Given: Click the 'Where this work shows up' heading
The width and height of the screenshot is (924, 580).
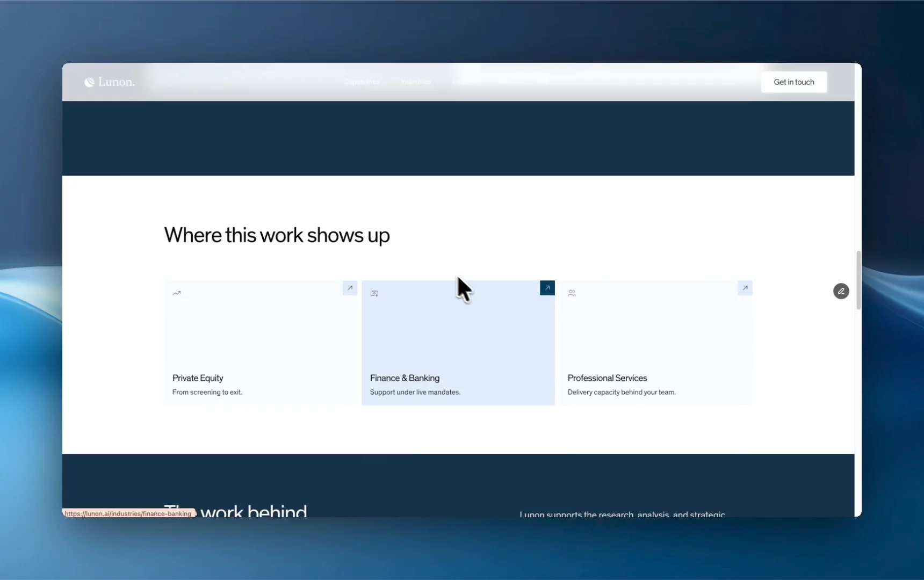Looking at the screenshot, I should 277,235.
